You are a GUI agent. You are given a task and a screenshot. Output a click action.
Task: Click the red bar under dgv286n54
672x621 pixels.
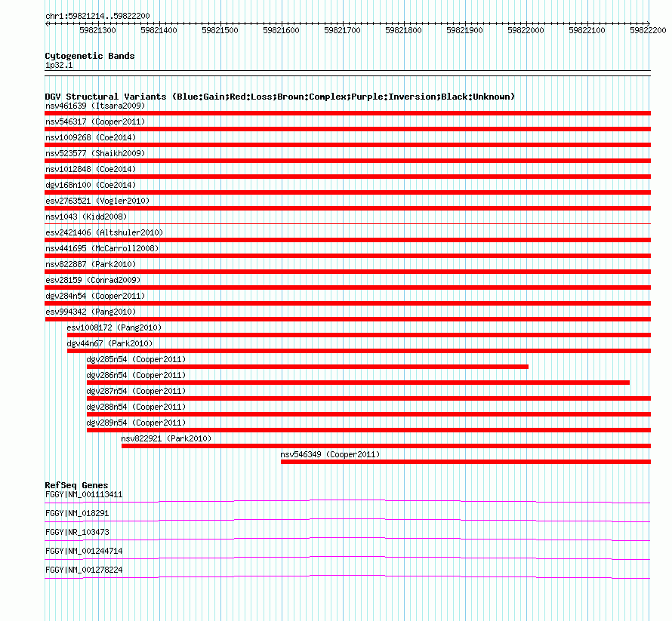coord(359,383)
